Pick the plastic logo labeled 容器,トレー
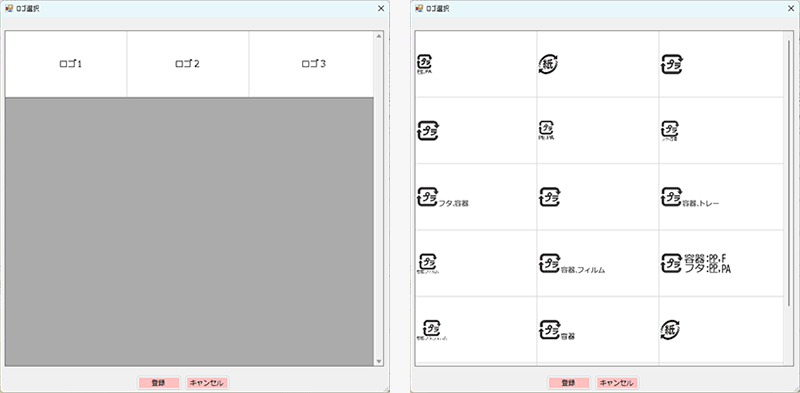Image resolution: width=800 pixels, height=393 pixels. click(x=690, y=197)
